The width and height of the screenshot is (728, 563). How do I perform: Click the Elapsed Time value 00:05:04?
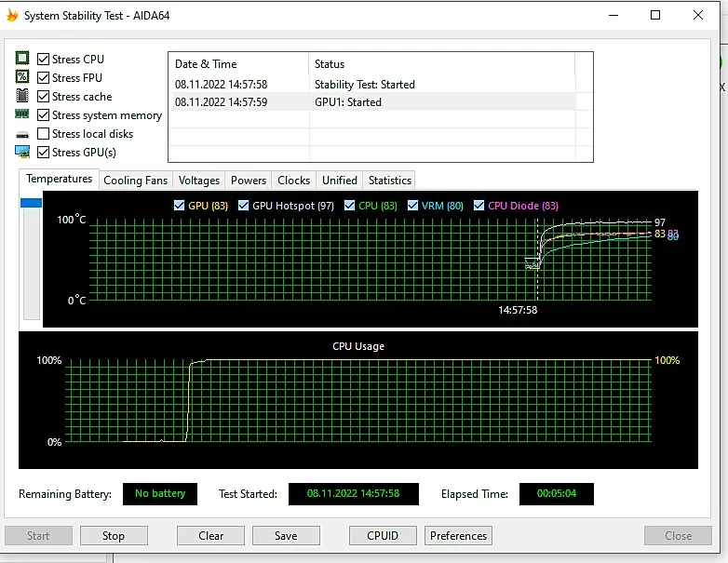tap(556, 494)
